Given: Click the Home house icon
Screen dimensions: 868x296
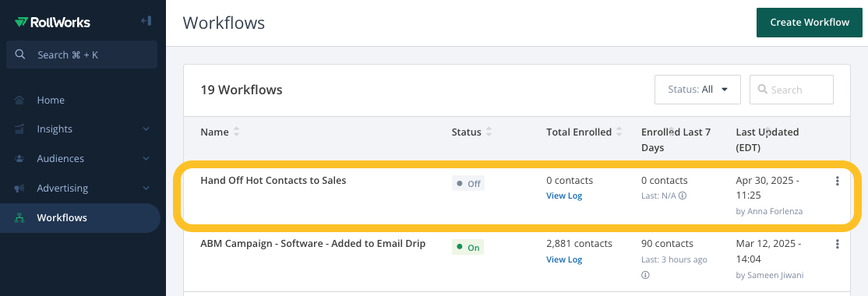Looking at the screenshot, I should [x=20, y=100].
